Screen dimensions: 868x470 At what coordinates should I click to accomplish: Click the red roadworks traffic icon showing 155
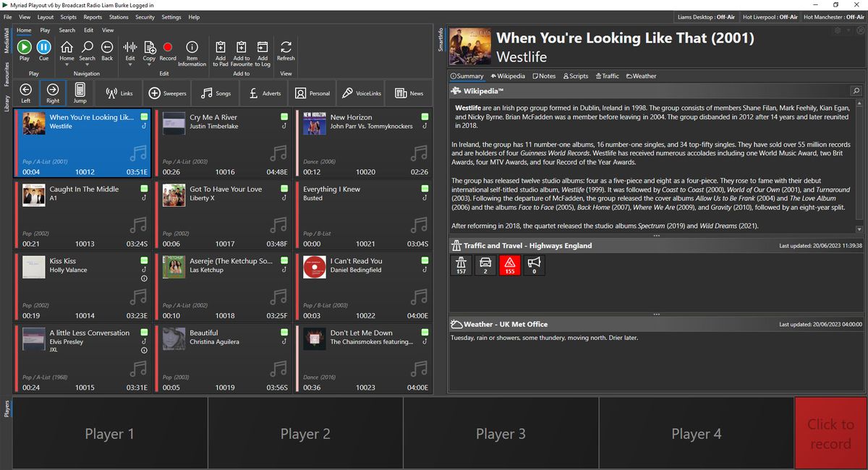tap(510, 265)
